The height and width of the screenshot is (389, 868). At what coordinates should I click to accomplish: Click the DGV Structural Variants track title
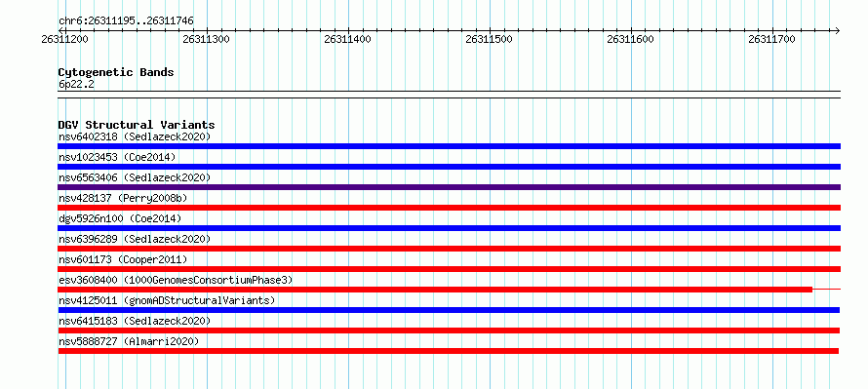[x=137, y=125]
